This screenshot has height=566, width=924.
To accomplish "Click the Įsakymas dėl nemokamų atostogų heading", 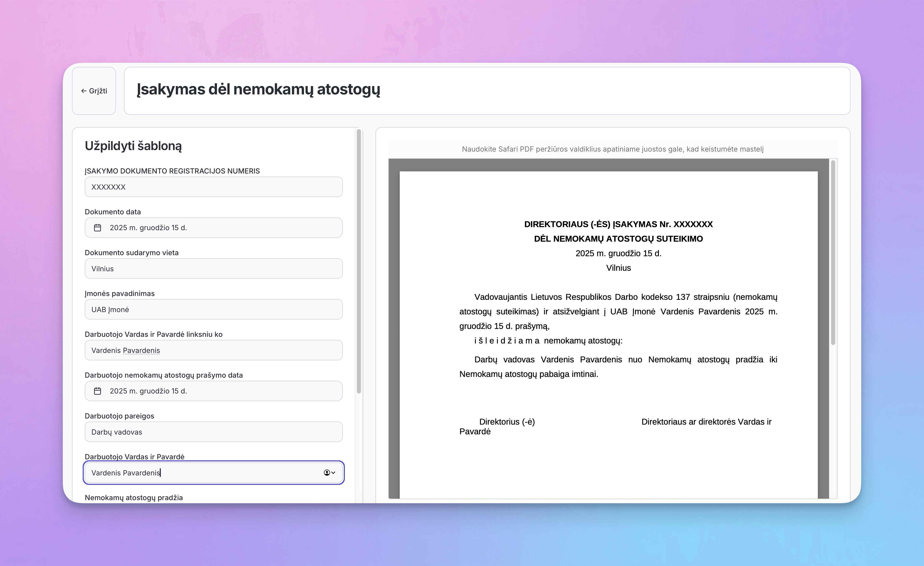I will tap(258, 90).
